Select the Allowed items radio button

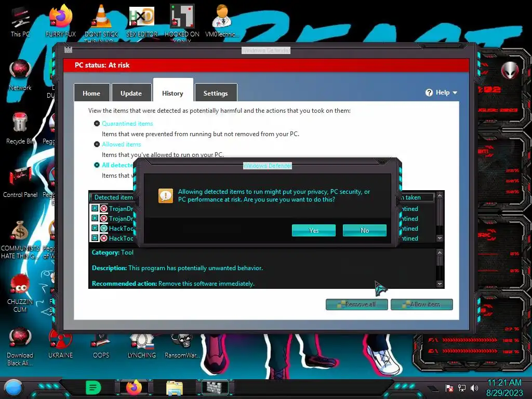pos(97,144)
